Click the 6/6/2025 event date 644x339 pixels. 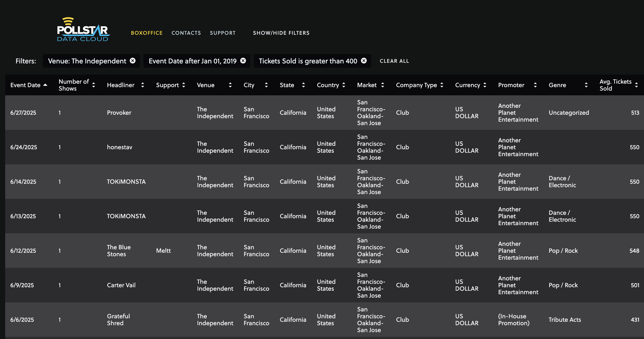22,320
